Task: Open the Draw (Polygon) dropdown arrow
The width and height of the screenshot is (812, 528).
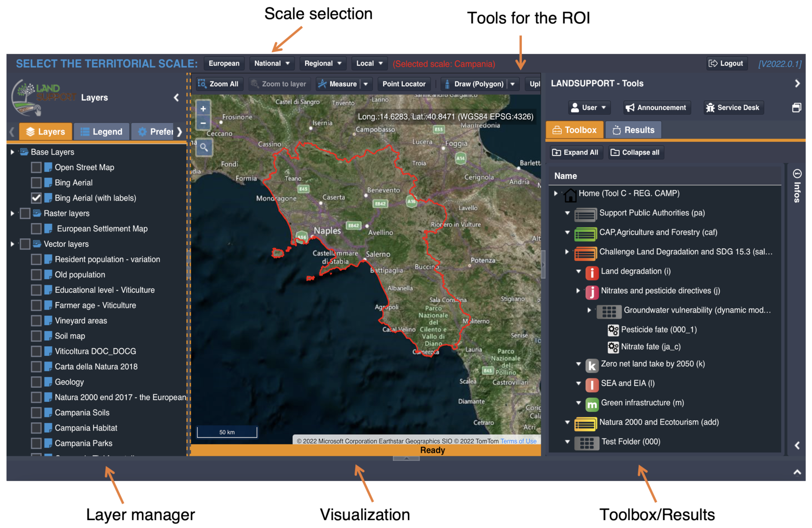Action: click(512, 84)
